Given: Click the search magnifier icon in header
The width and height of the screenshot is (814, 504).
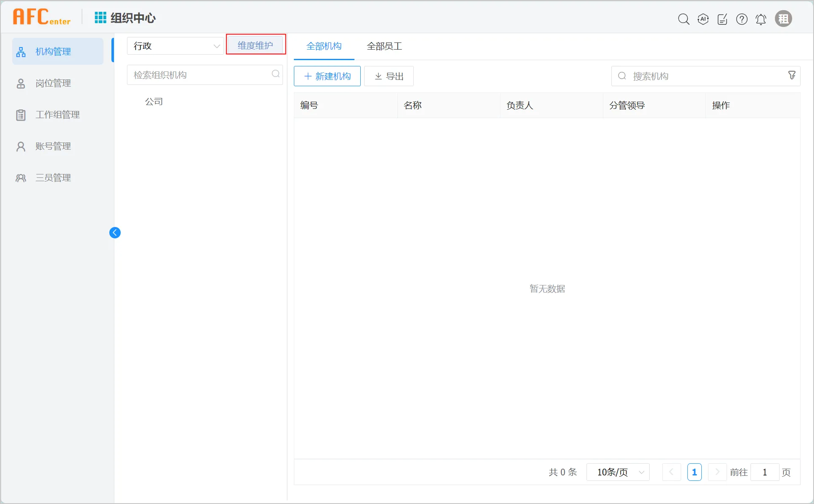Looking at the screenshot, I should coord(684,19).
